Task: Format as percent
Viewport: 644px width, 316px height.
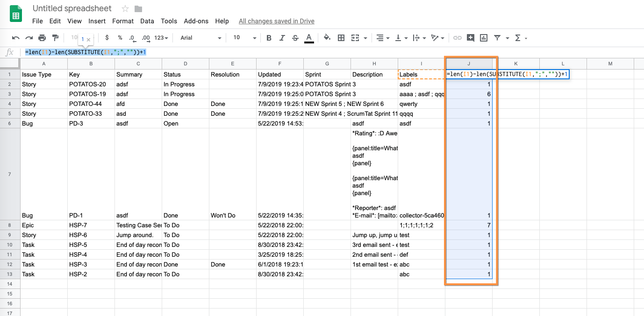Action: [x=120, y=38]
